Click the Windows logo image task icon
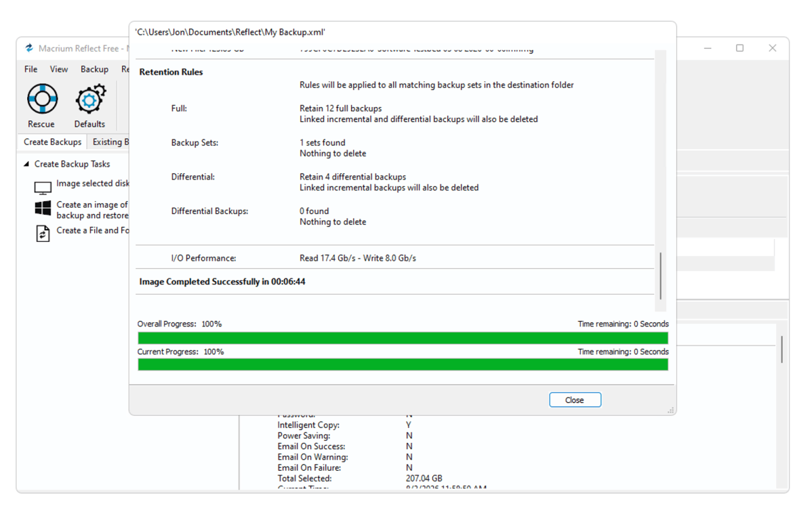 click(43, 209)
